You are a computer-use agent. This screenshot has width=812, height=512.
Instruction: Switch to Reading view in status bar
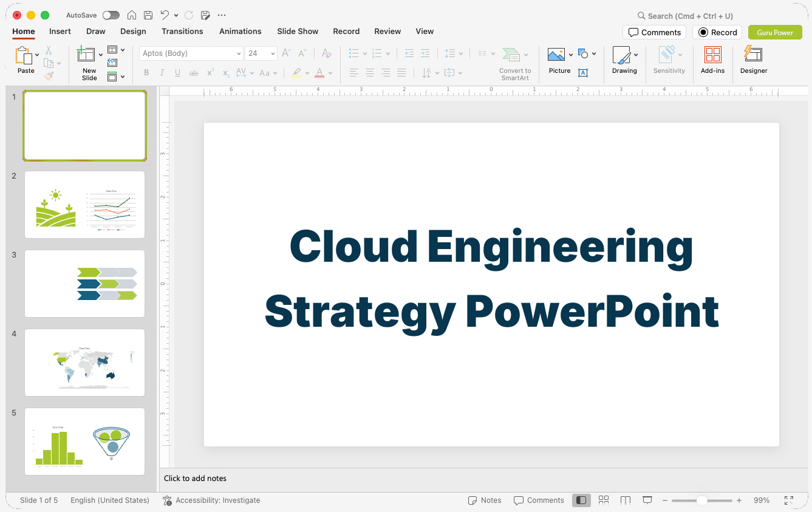(626, 500)
